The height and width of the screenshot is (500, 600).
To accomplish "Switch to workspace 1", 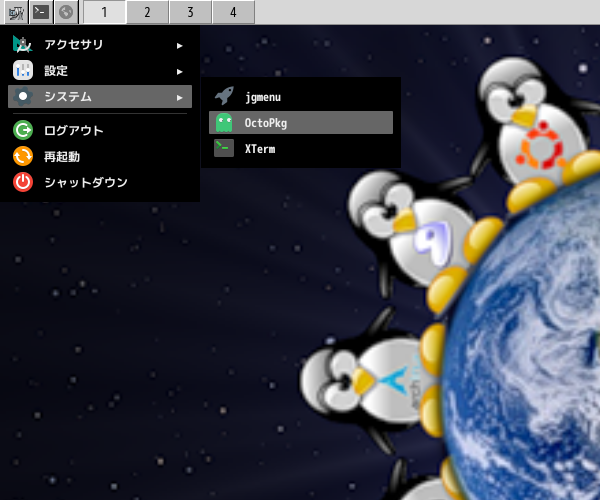I will pos(104,12).
